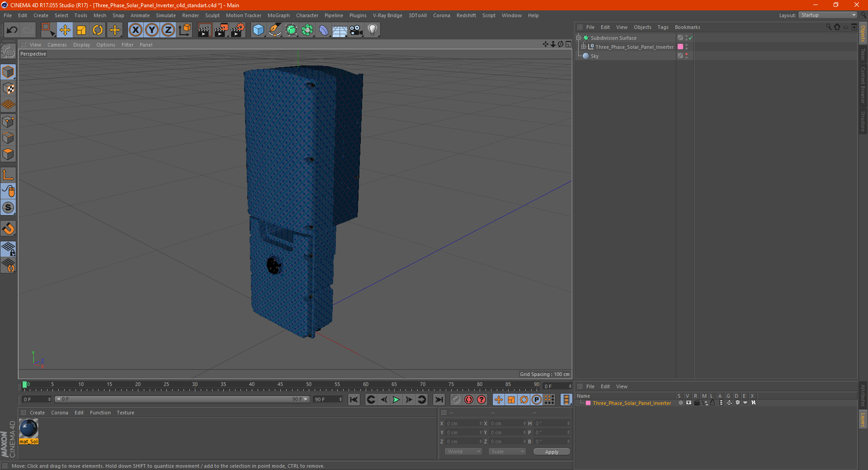Open the Deformer objects icon
Viewport: 868px width, 470px height.
click(x=324, y=30)
